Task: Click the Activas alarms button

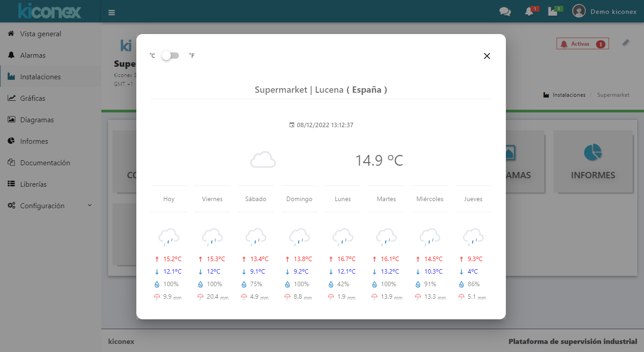Action: click(x=582, y=44)
